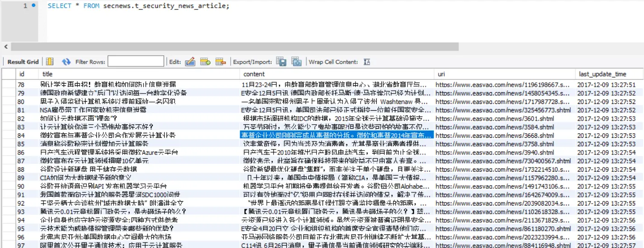The height and width of the screenshot is (248, 644).
Task: Click the title cell in row 87 mentioning 10亿美元
Action: tap(139, 160)
